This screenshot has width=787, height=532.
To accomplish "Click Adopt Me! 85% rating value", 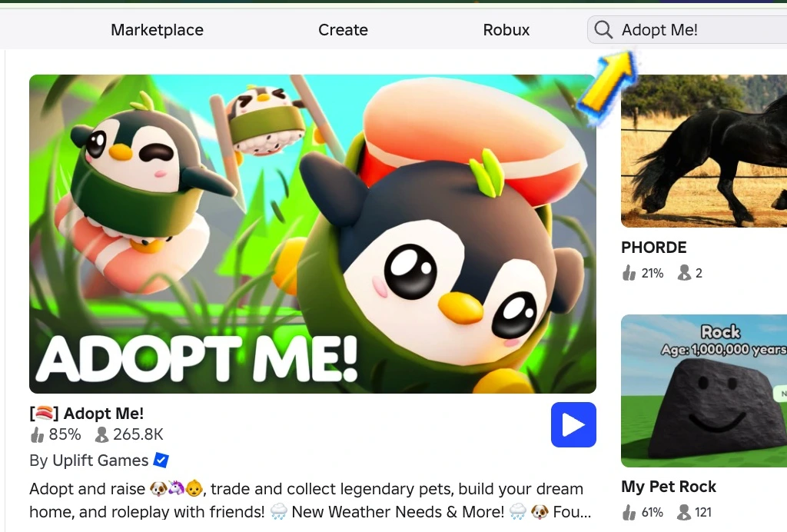I will pyautogui.click(x=65, y=434).
